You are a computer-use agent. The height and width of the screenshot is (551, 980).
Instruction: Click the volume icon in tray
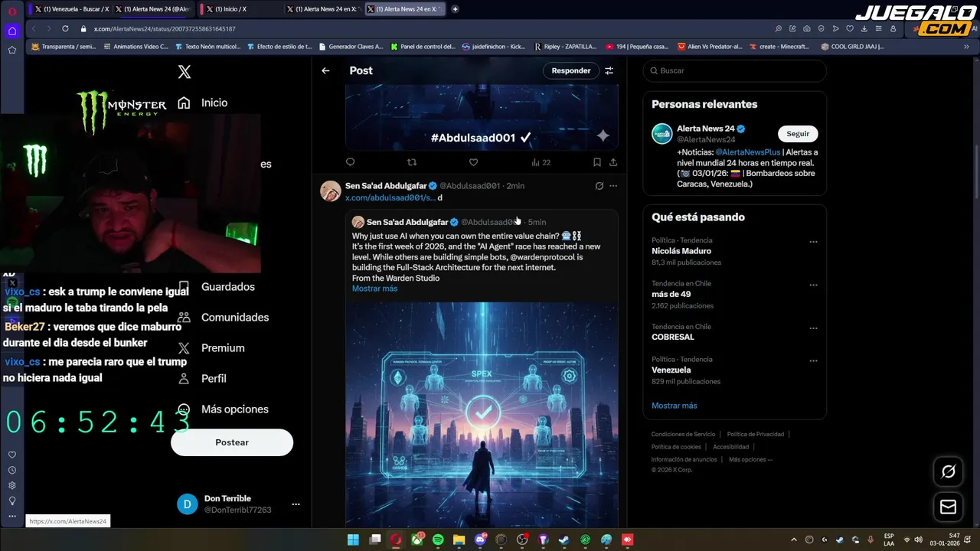(918, 540)
